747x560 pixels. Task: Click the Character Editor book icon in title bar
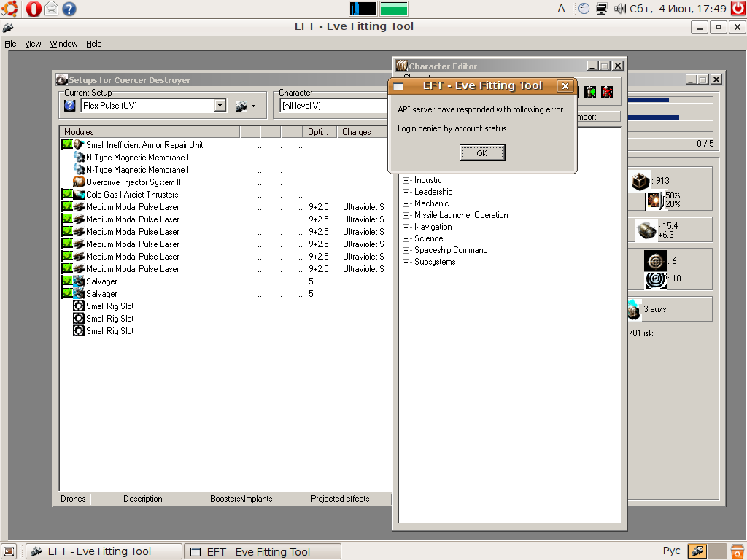point(402,66)
